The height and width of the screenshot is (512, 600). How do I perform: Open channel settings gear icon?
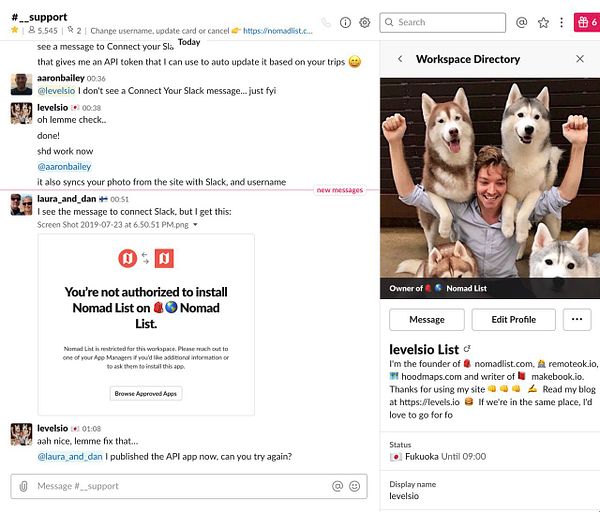point(365,23)
